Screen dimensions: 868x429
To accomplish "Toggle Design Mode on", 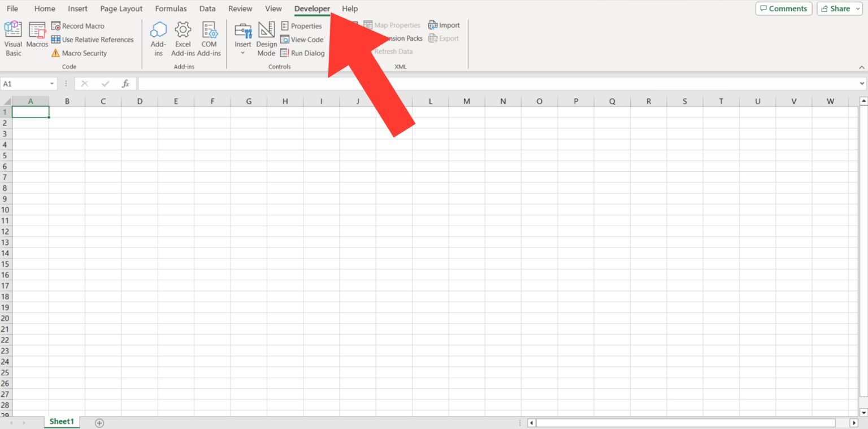I will (266, 38).
